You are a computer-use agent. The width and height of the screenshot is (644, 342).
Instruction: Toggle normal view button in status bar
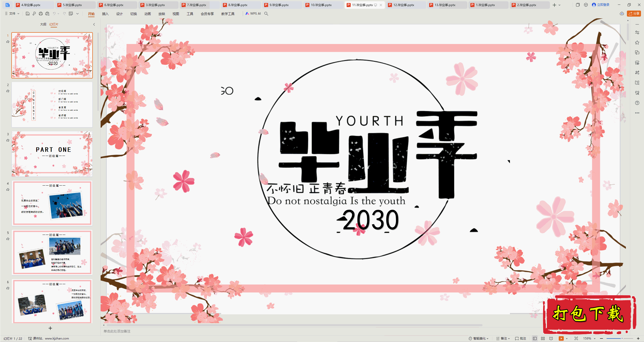coord(535,338)
